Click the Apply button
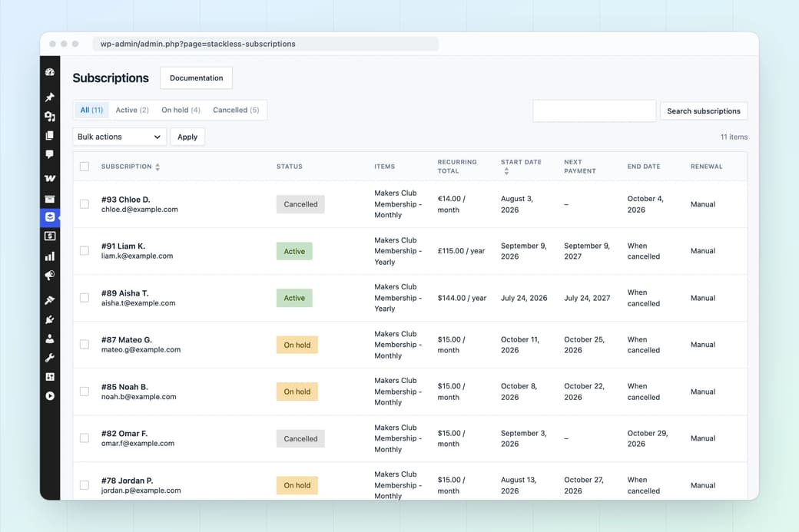799x532 pixels. coord(187,137)
